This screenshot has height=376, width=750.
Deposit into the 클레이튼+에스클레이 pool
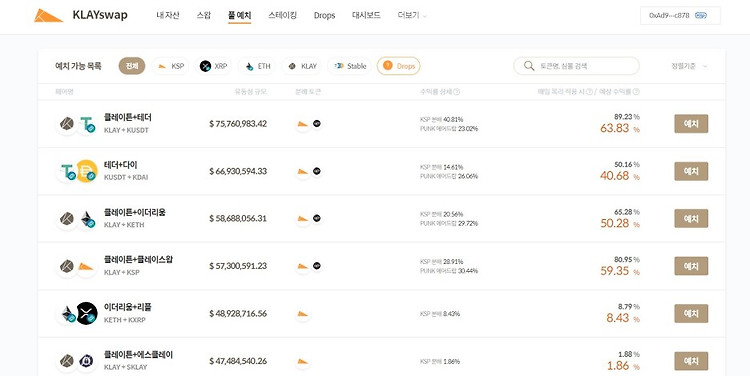coord(691,361)
